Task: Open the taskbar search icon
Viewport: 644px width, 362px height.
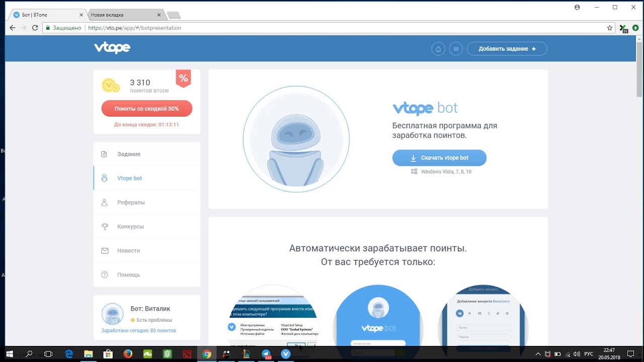Action: [x=29, y=354]
